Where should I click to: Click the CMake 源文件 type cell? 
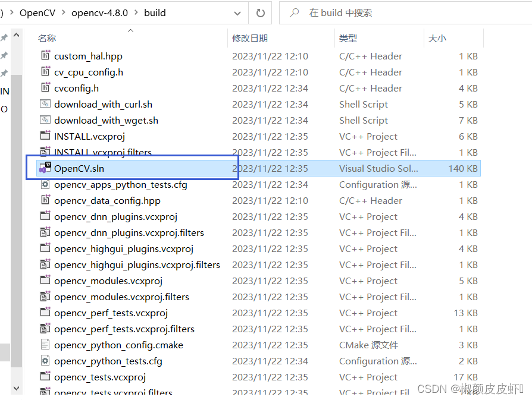pos(368,345)
